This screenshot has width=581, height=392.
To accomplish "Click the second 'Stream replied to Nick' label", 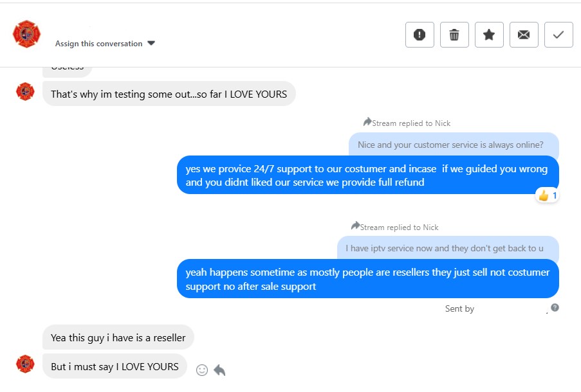I will coord(395,227).
